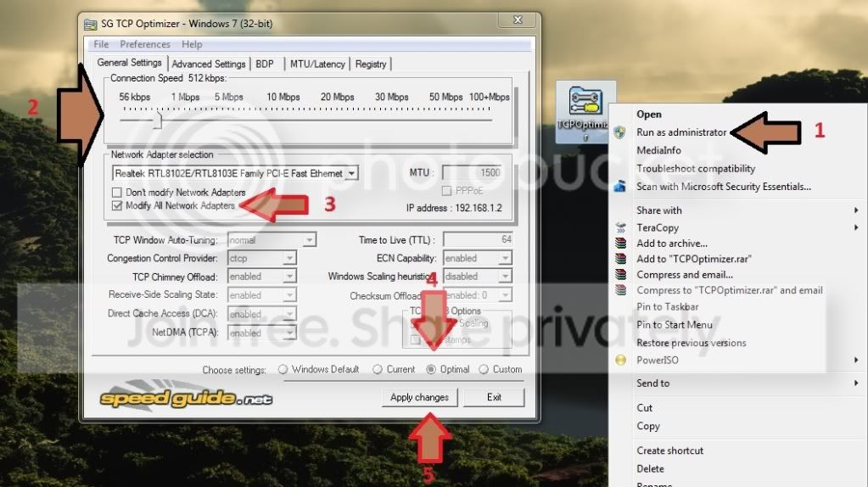Viewport: 868px width, 487px height.
Task: Click WinRAR icon beside Compress and email
Action: coord(620,275)
